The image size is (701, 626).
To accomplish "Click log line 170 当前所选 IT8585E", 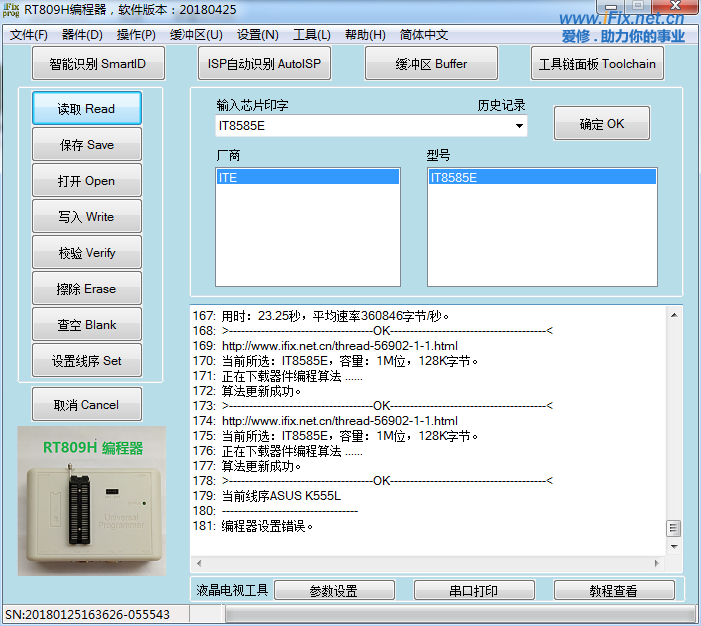I will point(350,361).
